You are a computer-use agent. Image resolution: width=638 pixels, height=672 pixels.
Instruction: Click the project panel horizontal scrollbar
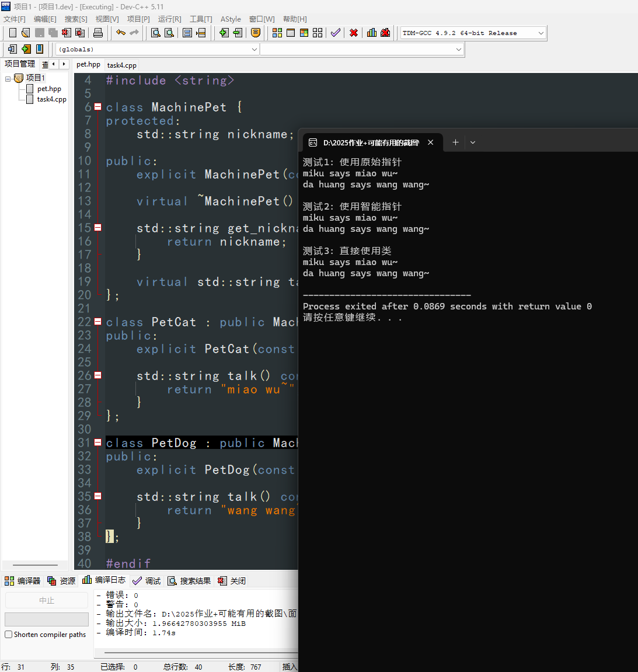pyautogui.click(x=35, y=565)
